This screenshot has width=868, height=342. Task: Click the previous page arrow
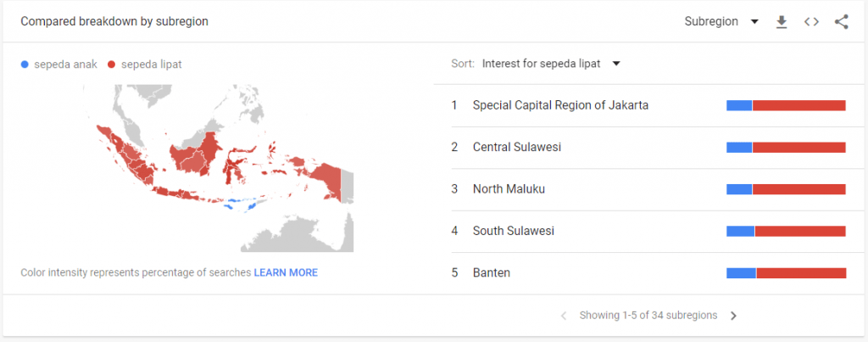tap(564, 316)
